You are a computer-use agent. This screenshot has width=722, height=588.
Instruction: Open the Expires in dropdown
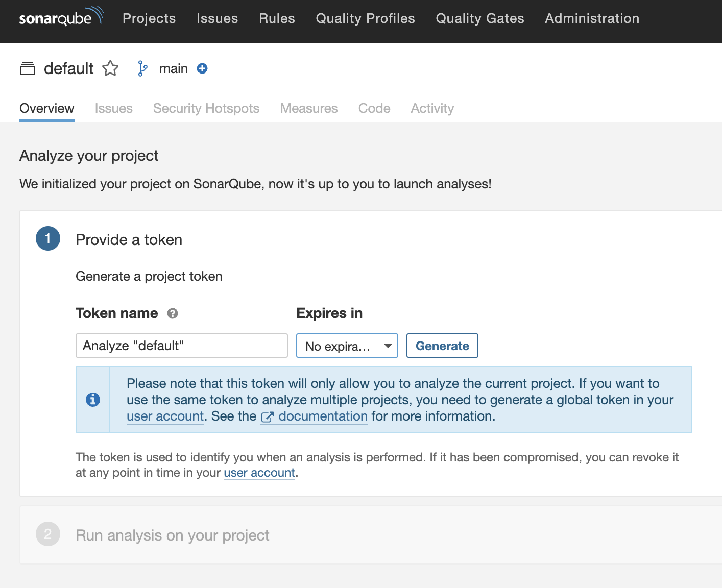(347, 346)
